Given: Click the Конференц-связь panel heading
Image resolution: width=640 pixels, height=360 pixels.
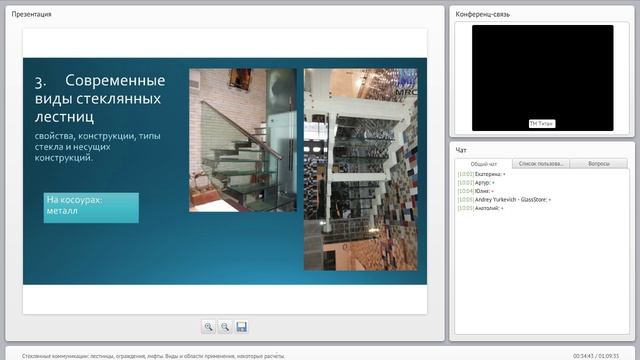Looking at the screenshot, I should pyautogui.click(x=482, y=14).
